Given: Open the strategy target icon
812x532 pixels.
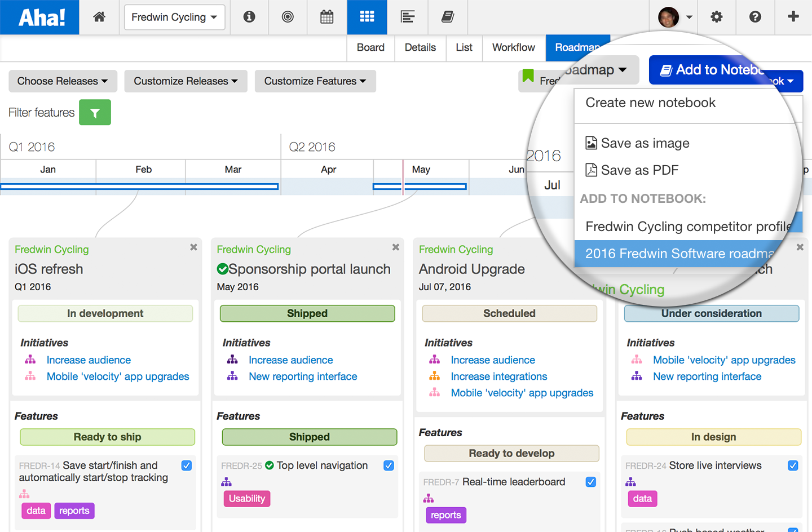Looking at the screenshot, I should coord(288,17).
